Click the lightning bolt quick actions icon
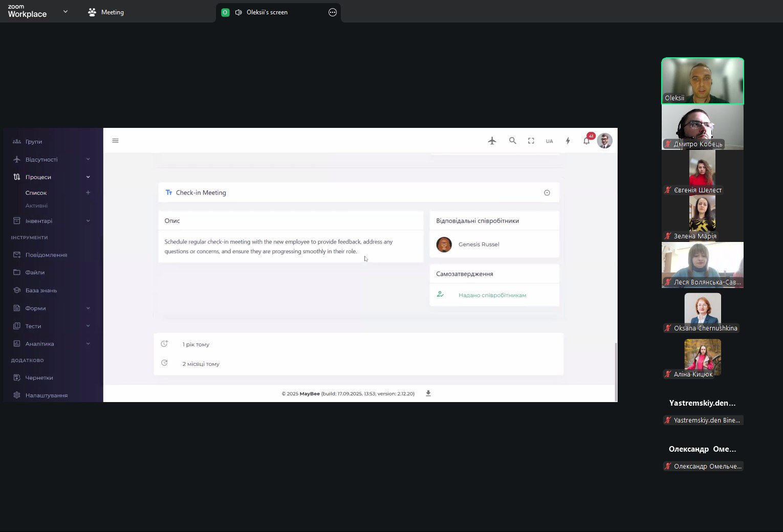Viewport: 783px width, 532px height. click(568, 141)
